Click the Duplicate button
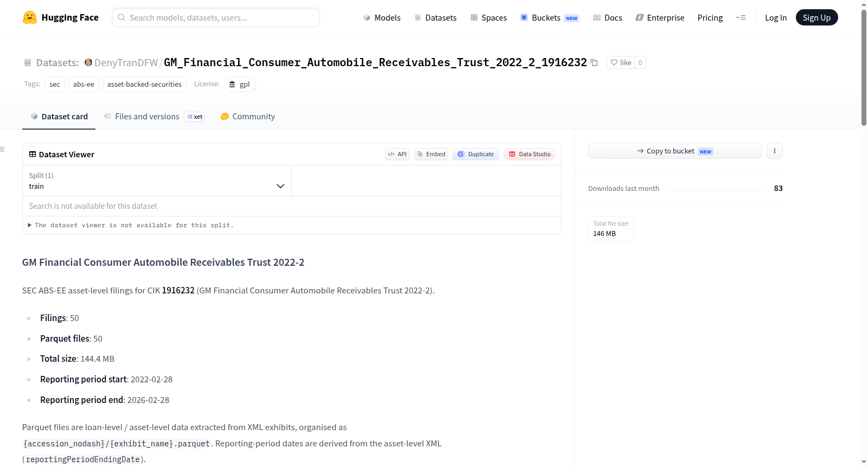868x467 pixels. pyautogui.click(x=476, y=154)
